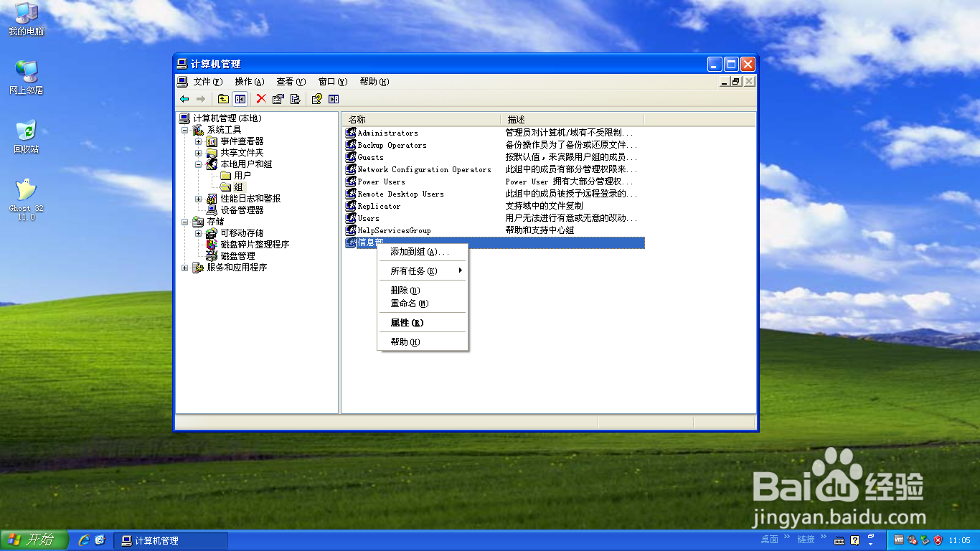
Task: Select 事件查看器 in the tree
Action: (x=242, y=141)
